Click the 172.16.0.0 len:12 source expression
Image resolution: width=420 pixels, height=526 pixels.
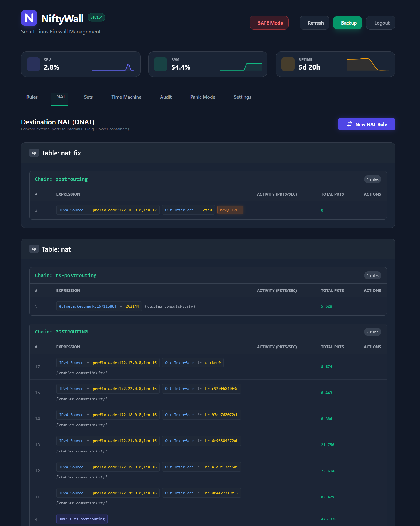[x=108, y=210]
